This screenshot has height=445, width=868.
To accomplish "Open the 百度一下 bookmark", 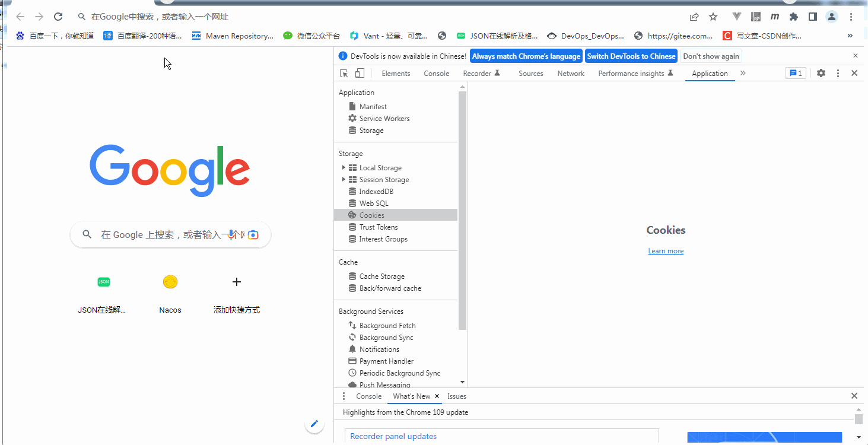I will tap(55, 36).
